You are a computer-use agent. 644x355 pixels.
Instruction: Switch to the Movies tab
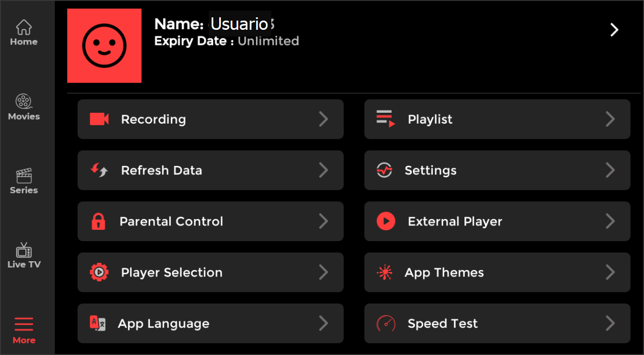click(x=24, y=107)
